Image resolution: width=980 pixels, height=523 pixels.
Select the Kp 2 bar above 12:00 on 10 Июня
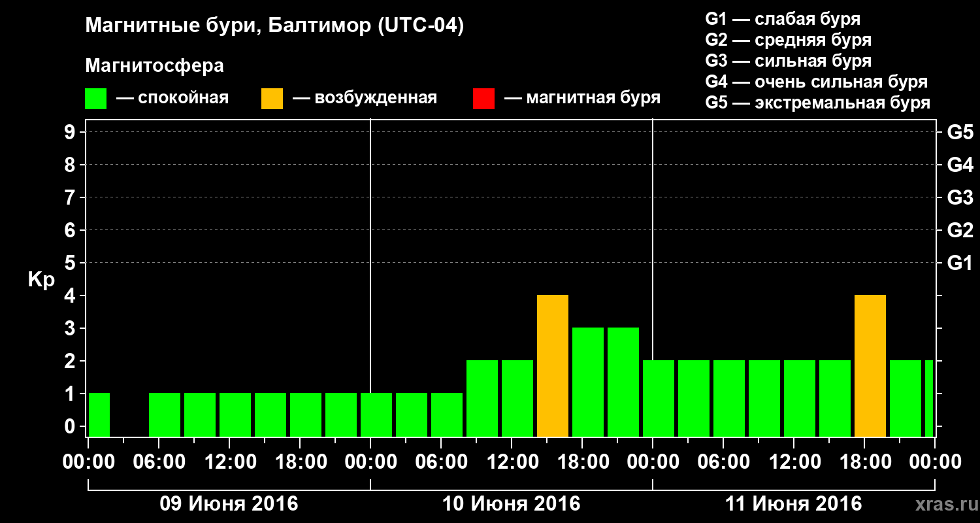pyautogui.click(x=517, y=399)
